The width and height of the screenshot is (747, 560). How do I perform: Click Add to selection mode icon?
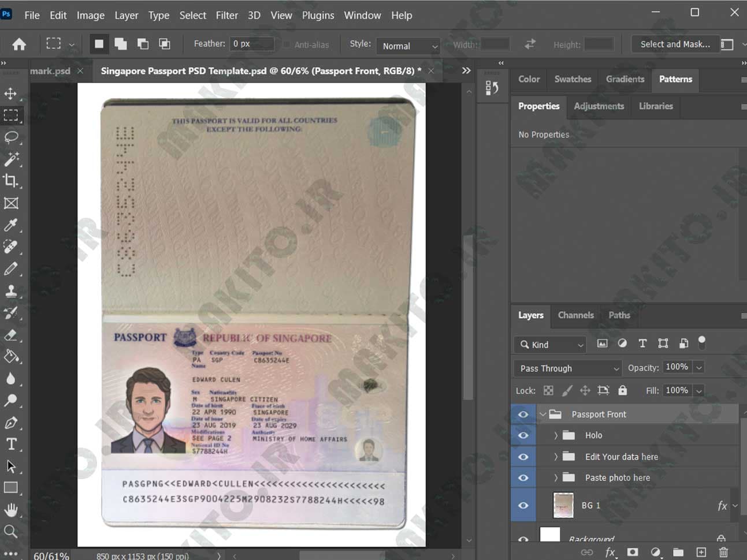121,44
